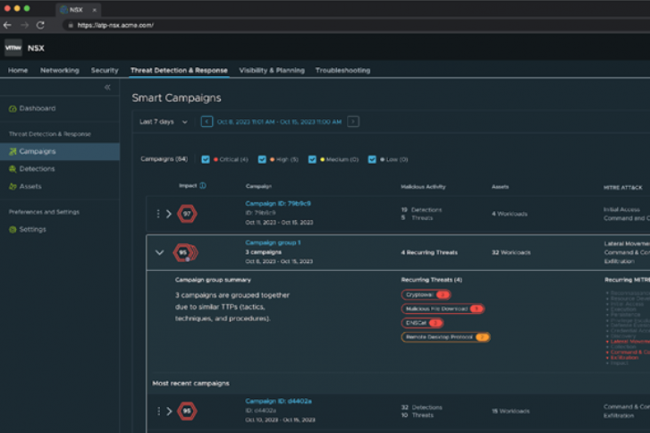
Task: Toggle the Critical severity checkbox
Action: [x=206, y=159]
